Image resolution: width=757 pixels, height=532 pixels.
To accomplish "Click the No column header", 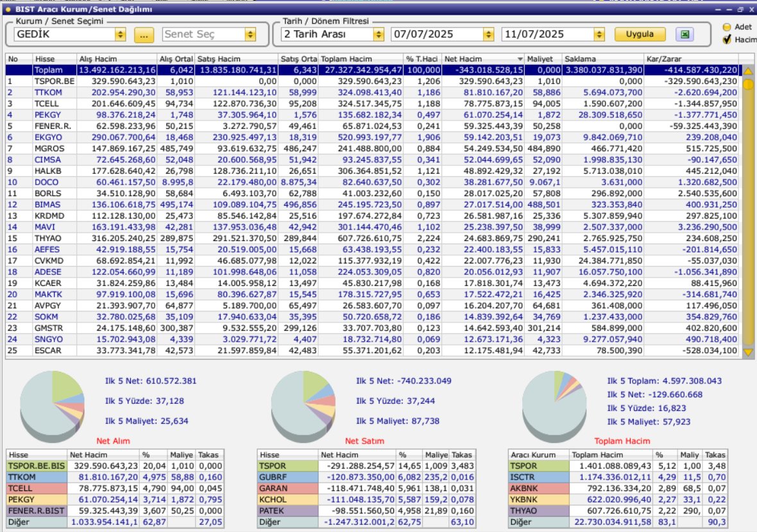I will click(x=19, y=59).
